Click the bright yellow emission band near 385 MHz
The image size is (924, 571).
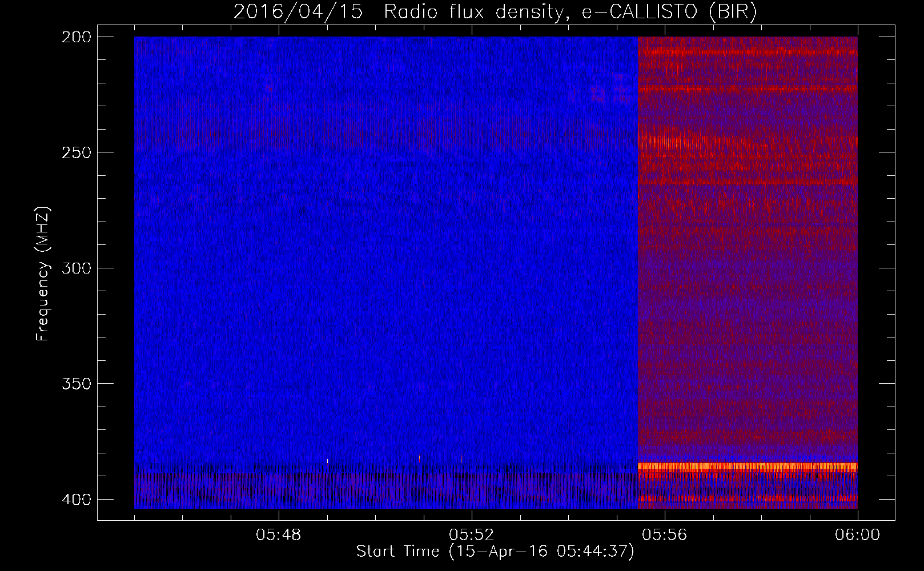748,467
